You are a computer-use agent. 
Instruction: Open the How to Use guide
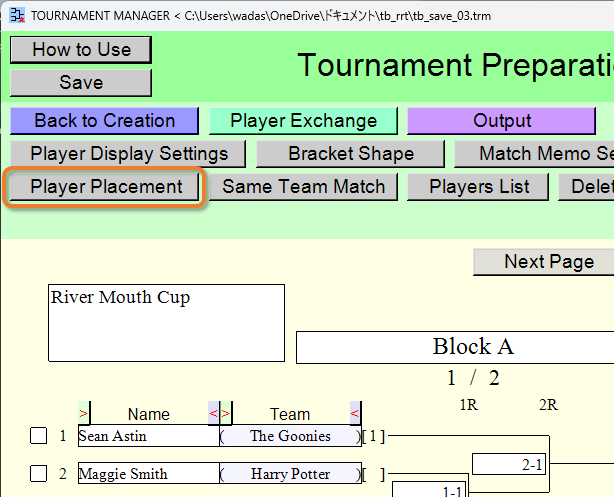pos(81,50)
